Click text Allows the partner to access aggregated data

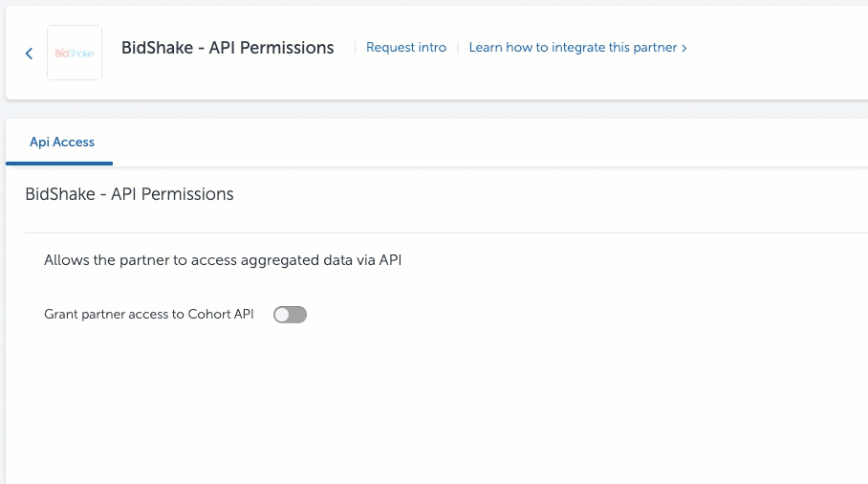[223, 260]
